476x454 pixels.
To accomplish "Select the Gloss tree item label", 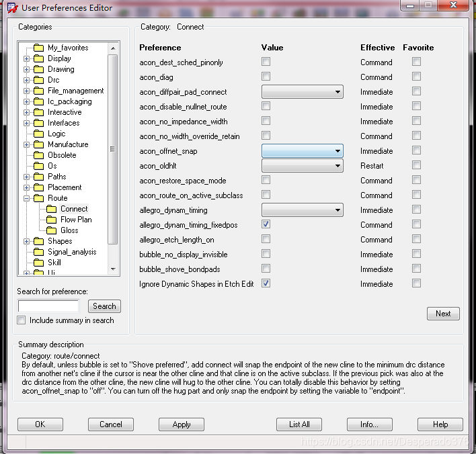I will click(69, 230).
